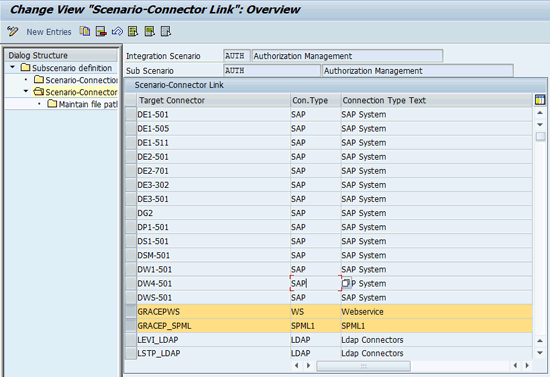
Task: Deselect GRACEP_SPML row selector
Action: [x=131, y=325]
